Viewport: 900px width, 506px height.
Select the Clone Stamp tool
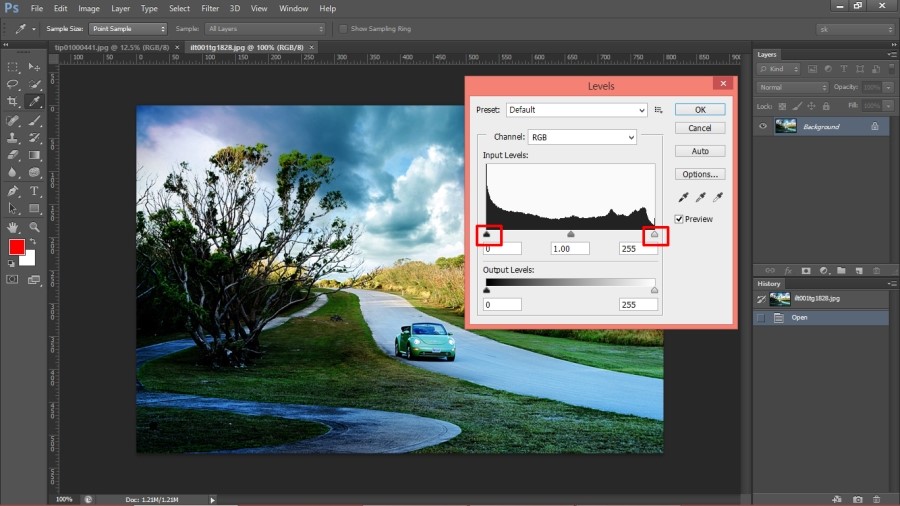(x=12, y=138)
